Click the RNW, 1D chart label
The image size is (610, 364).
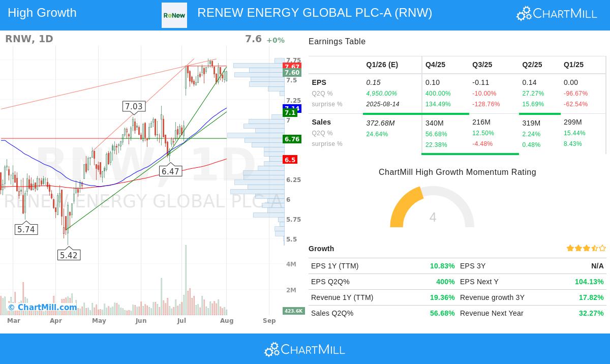pyautogui.click(x=29, y=39)
